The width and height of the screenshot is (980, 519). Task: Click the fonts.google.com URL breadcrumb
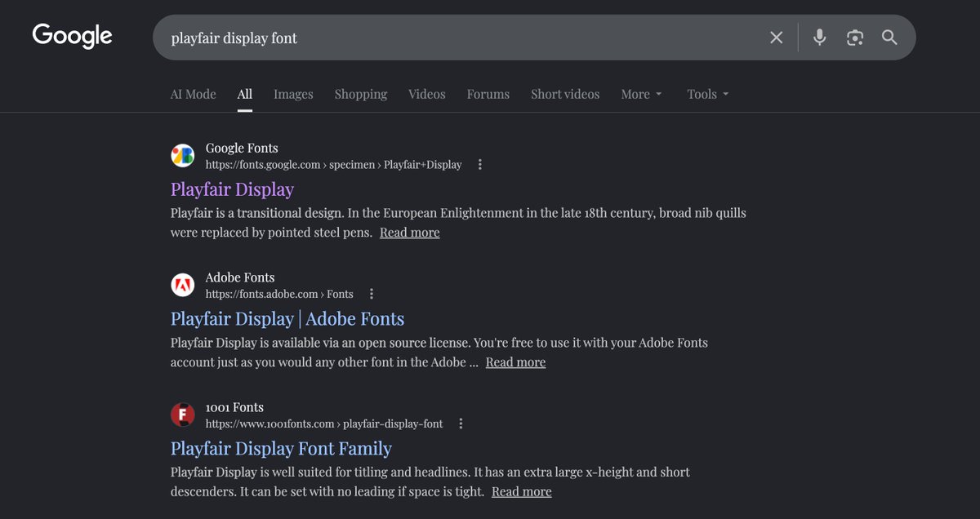click(x=333, y=165)
